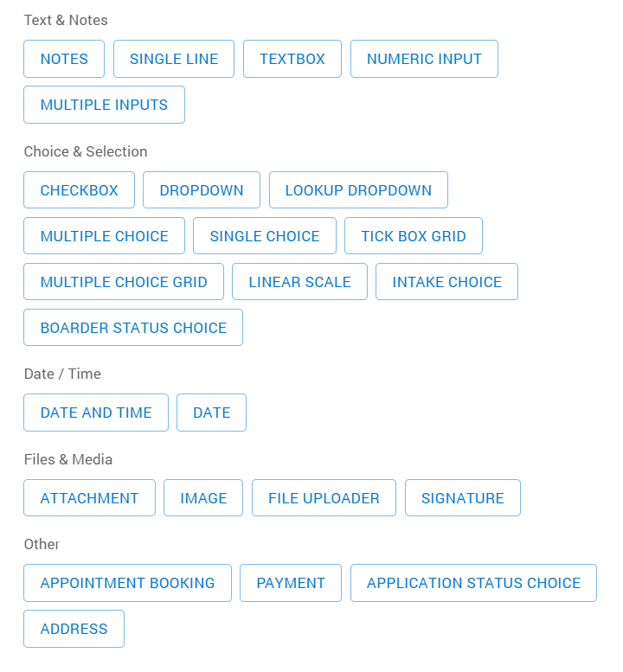Click the BOARDER STATUS CHOICE button
The height and width of the screenshot is (672, 623).
(x=133, y=328)
